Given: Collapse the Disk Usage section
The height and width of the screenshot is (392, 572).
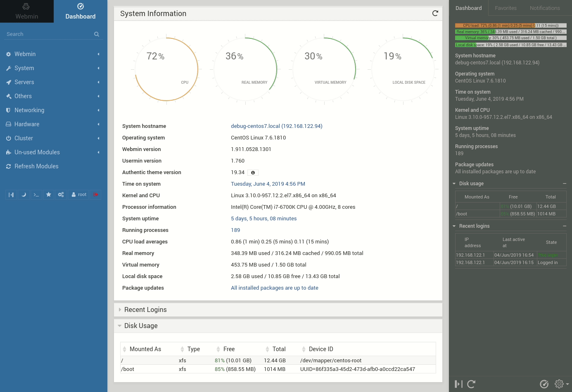Looking at the screenshot, I should (278, 326).
